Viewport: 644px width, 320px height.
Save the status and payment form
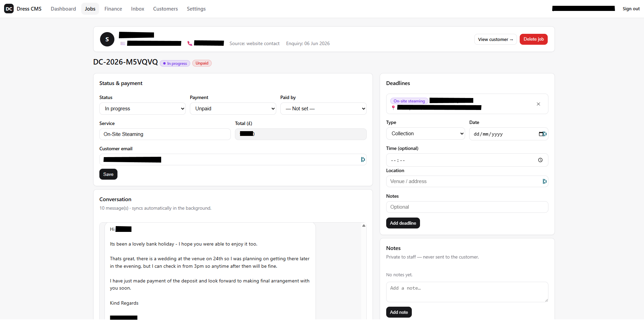[108, 174]
